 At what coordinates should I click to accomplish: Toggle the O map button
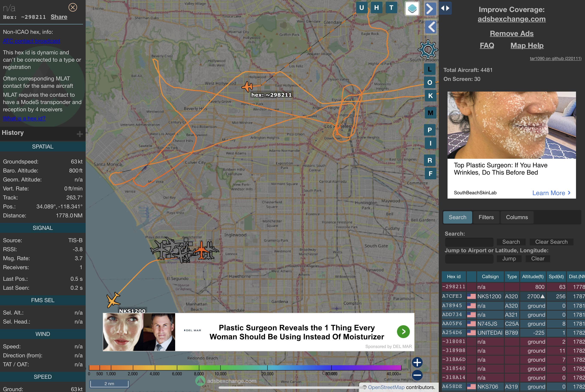pos(430,83)
